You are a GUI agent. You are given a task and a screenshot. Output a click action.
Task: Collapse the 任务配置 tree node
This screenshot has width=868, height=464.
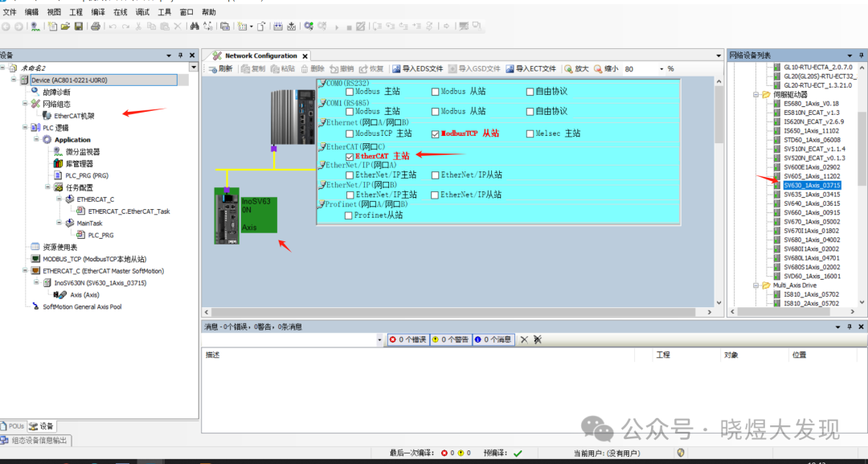click(x=47, y=187)
